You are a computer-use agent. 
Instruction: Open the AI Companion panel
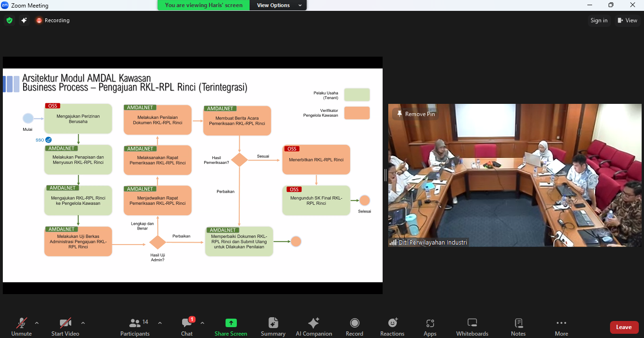tap(314, 327)
